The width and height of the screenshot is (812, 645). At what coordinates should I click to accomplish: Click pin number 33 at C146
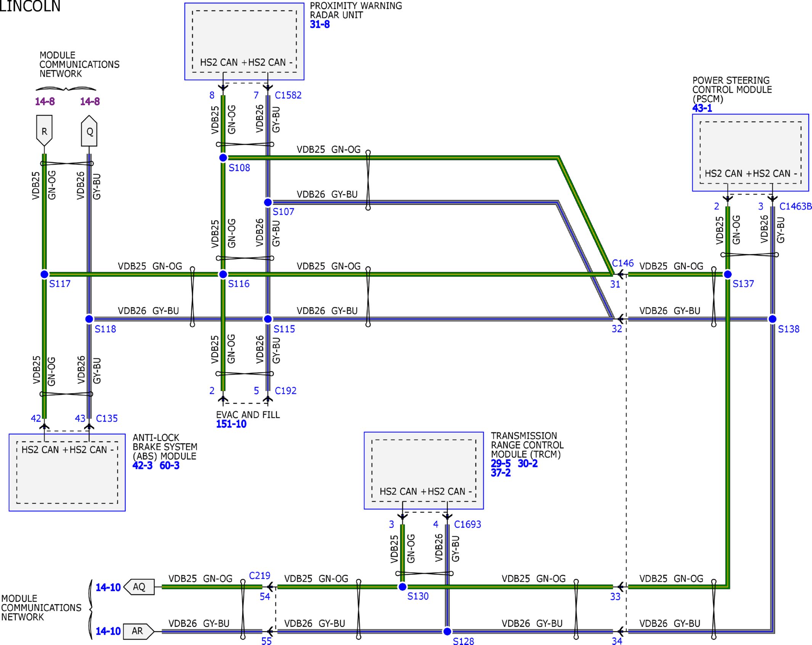point(615,597)
